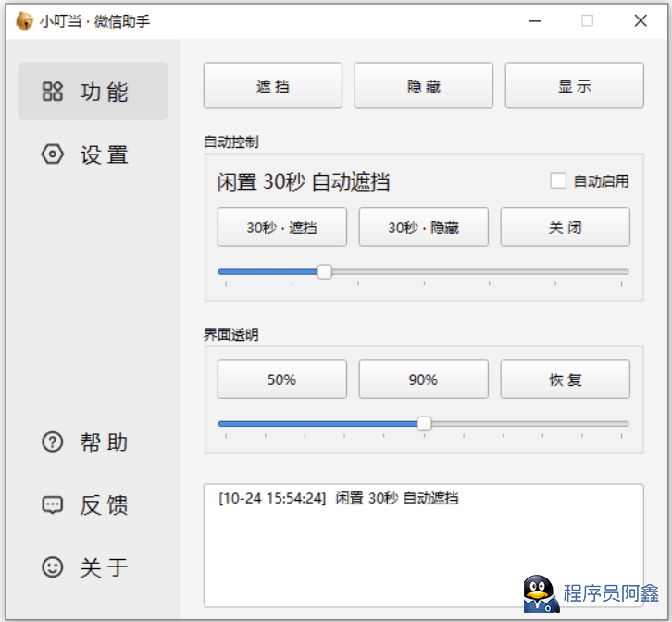Image resolution: width=672 pixels, height=622 pixels.
Task: Enable the 自动启用 checkbox
Action: (558, 181)
